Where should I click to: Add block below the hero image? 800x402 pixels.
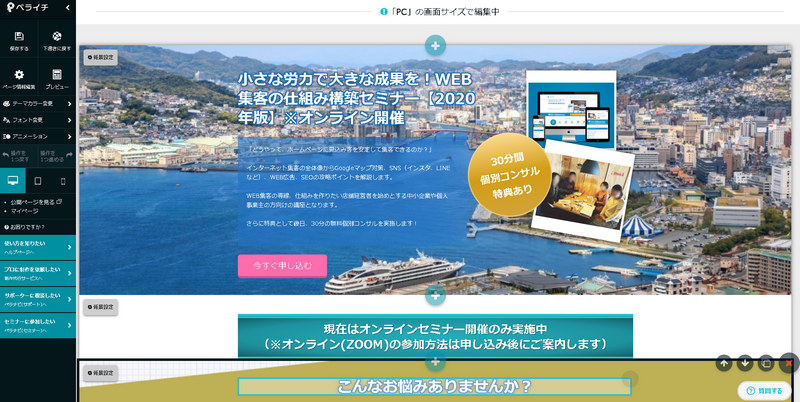tap(435, 295)
